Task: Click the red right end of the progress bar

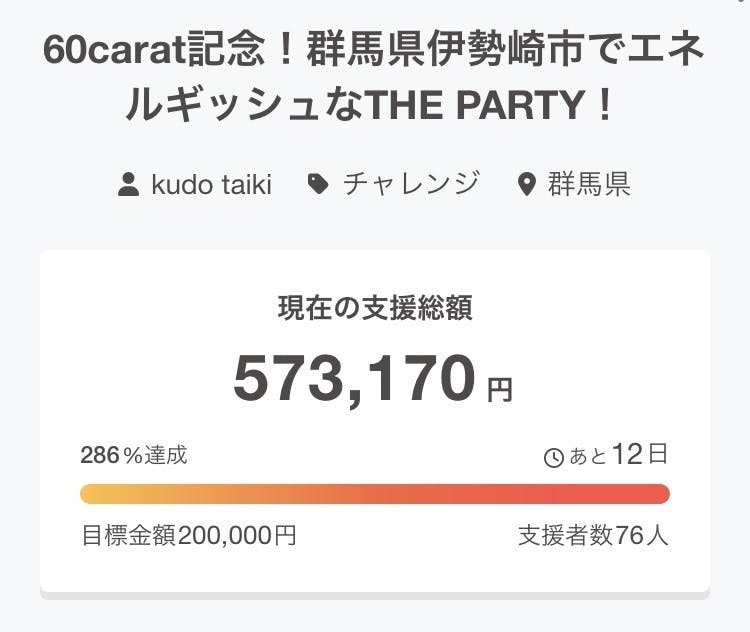Action: click(x=658, y=494)
